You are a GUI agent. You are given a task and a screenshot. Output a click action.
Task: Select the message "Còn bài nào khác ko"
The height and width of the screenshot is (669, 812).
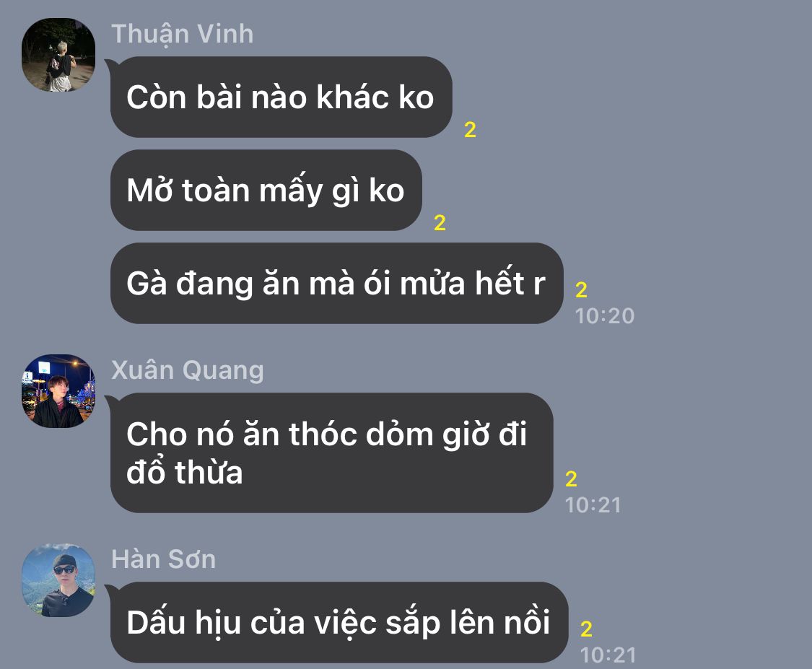pos(281,97)
